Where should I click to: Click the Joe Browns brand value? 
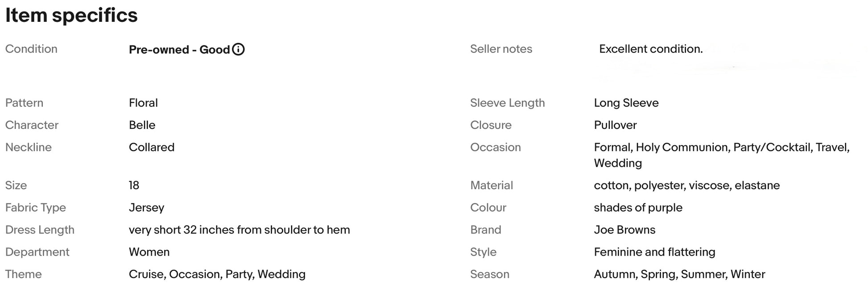click(624, 230)
